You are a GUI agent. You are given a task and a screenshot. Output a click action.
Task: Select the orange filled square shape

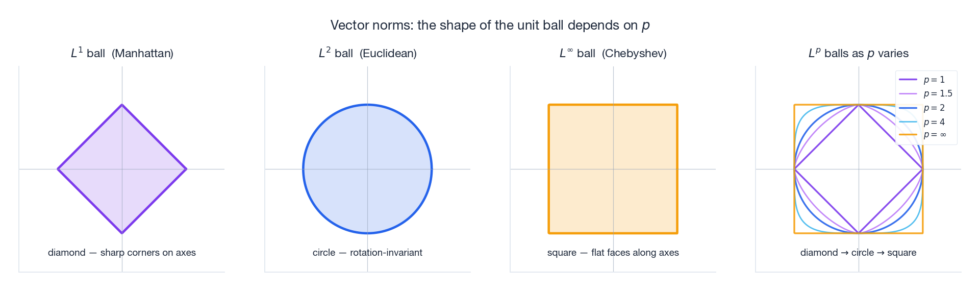pos(613,169)
